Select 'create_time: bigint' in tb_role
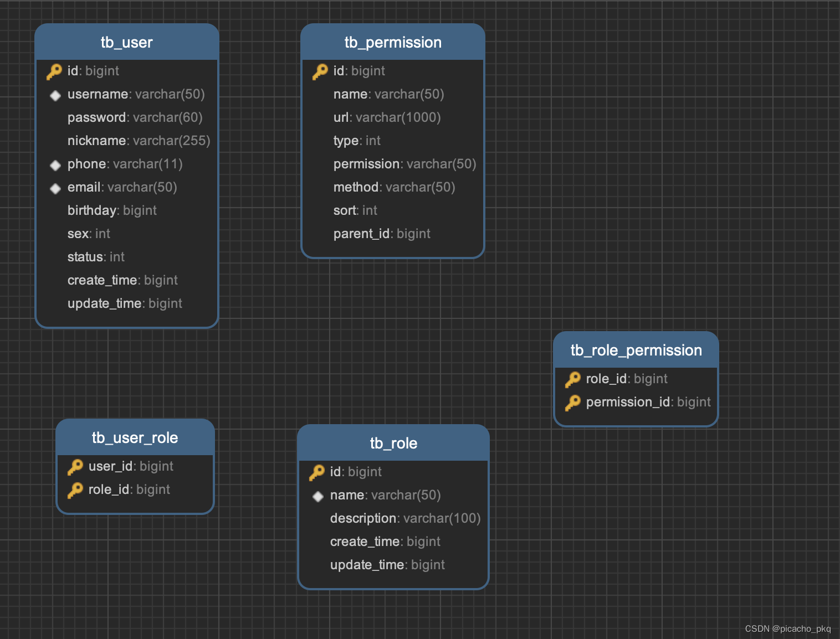Image resolution: width=840 pixels, height=639 pixels. click(x=393, y=542)
